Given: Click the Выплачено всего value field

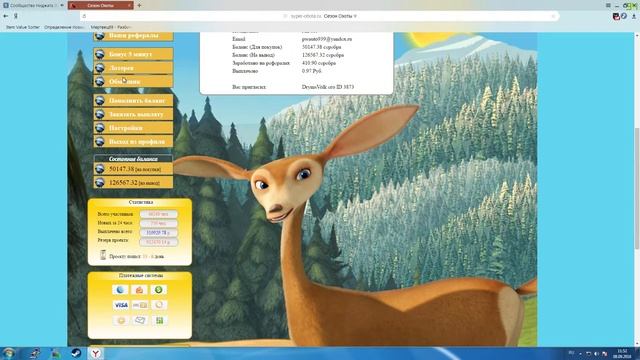Looking at the screenshot, I should [x=158, y=233].
